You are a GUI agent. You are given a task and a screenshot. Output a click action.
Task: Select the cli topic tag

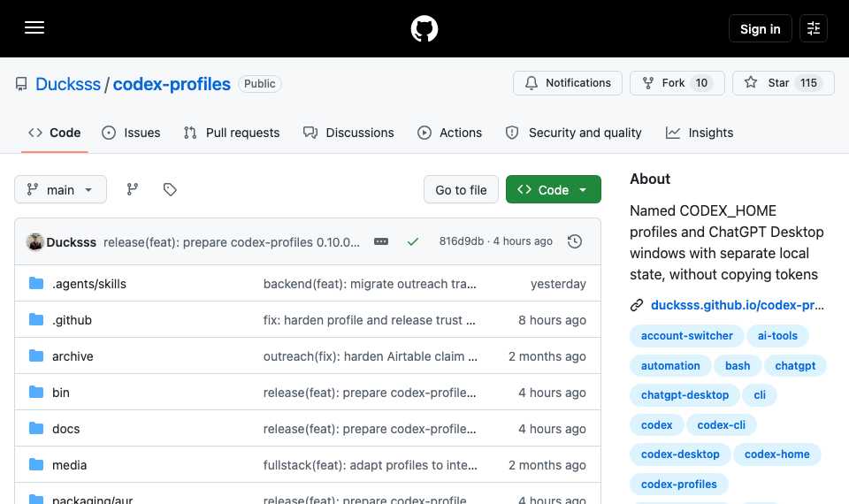pyautogui.click(x=760, y=395)
